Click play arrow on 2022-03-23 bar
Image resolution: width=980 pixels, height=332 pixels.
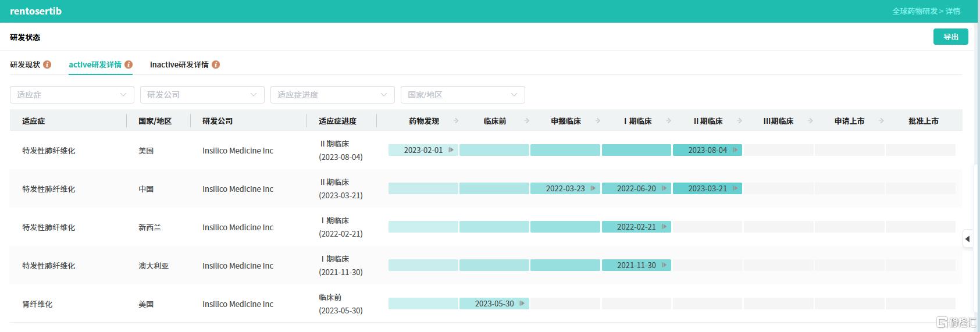click(x=593, y=188)
